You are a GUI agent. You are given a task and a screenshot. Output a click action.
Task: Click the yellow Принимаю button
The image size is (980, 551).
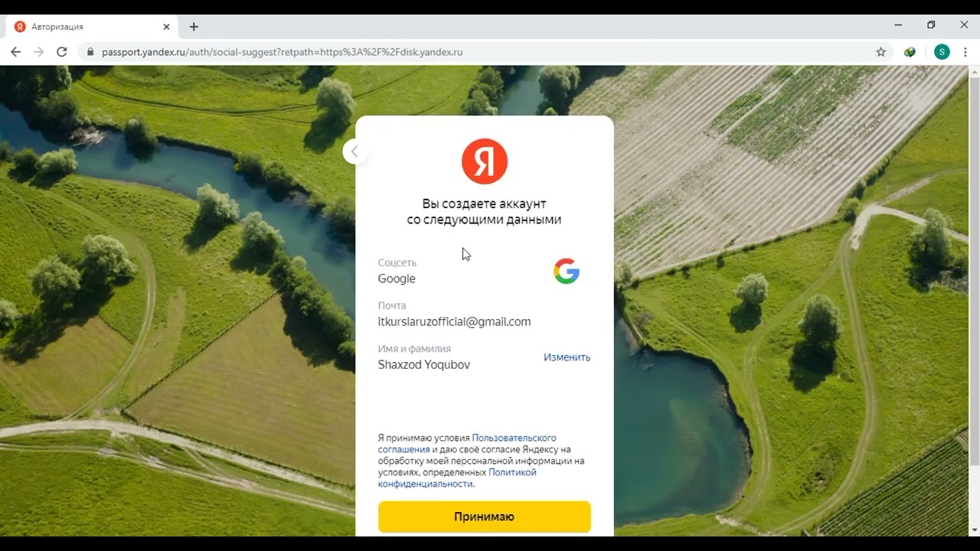[485, 517]
